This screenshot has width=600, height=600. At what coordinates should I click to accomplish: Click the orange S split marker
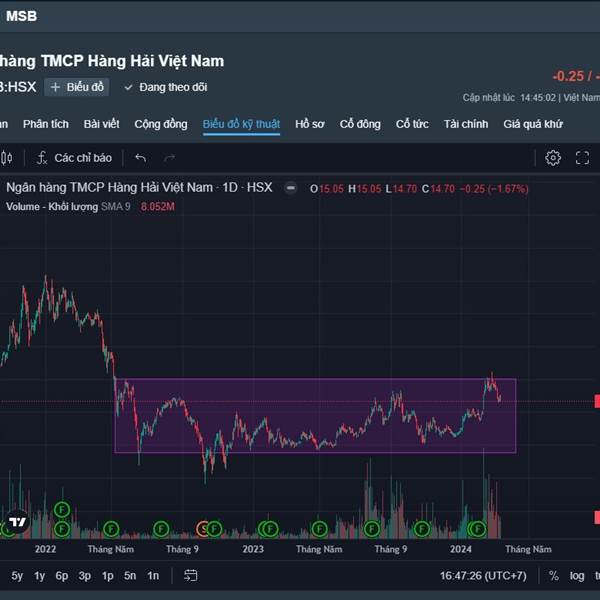[203, 529]
